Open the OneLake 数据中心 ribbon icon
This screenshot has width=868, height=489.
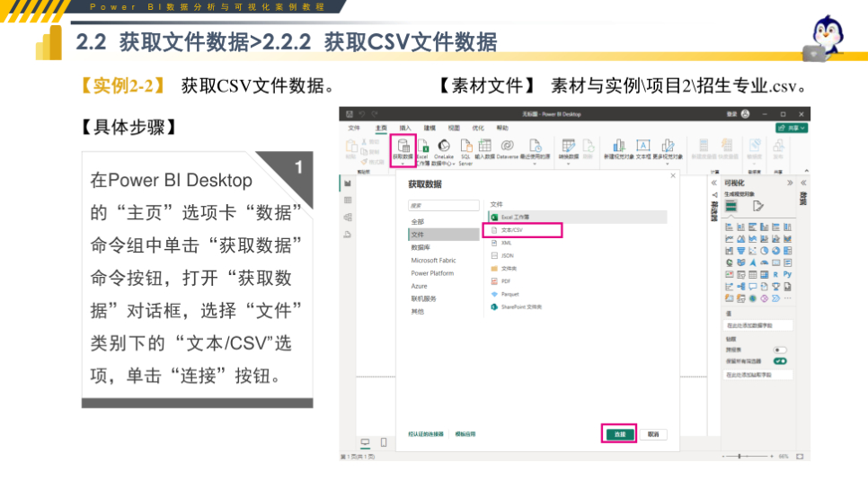(x=443, y=151)
